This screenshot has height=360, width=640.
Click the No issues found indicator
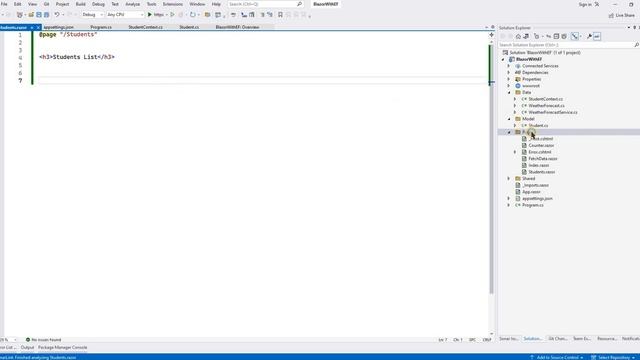click(x=43, y=340)
